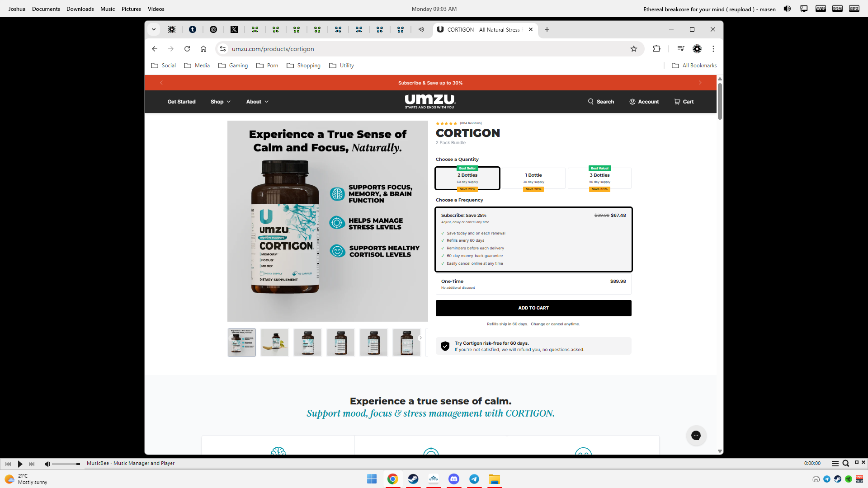
Task: Click Get Started in site navigation
Action: click(181, 102)
